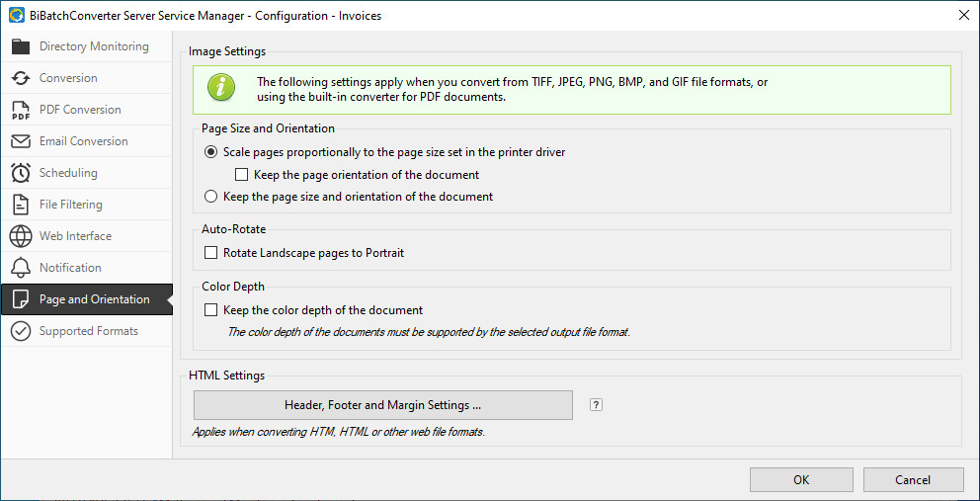Click the Email Conversion envelope icon
The image size is (980, 501).
click(21, 141)
